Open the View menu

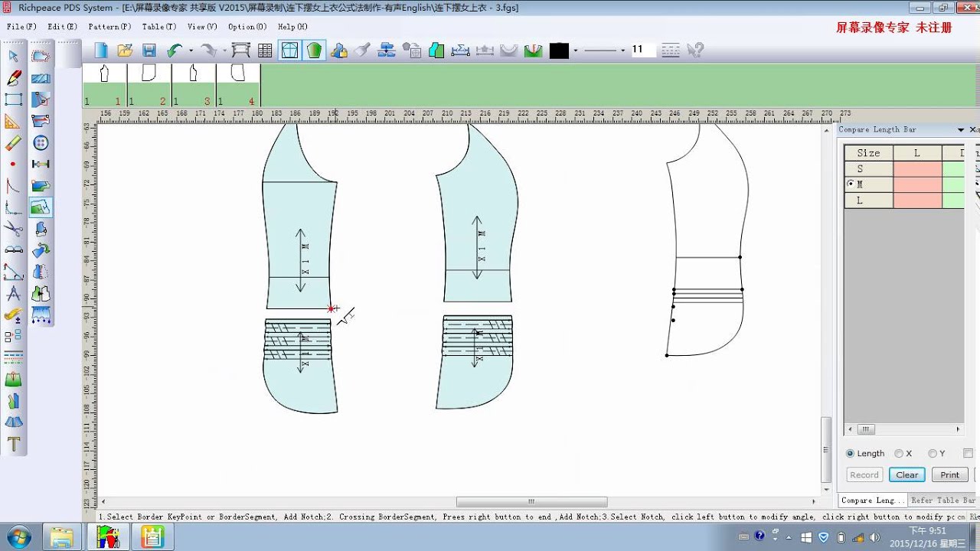coord(202,27)
